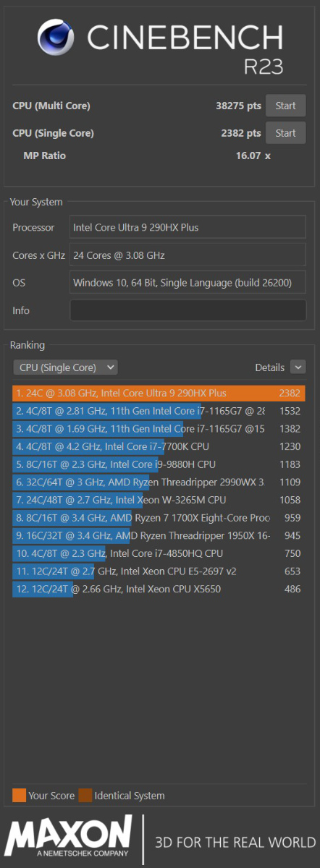Image resolution: width=320 pixels, height=868 pixels.
Task: Click the Your Score orange legend swatch
Action: (20, 796)
